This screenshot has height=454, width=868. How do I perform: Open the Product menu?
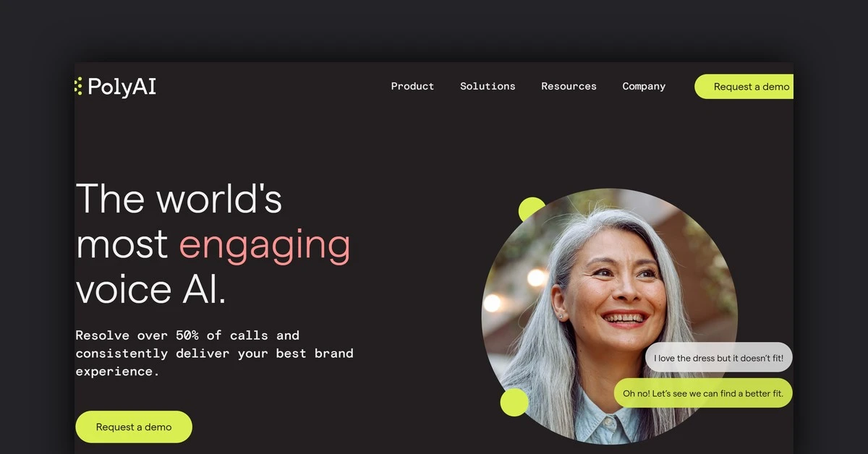[412, 86]
